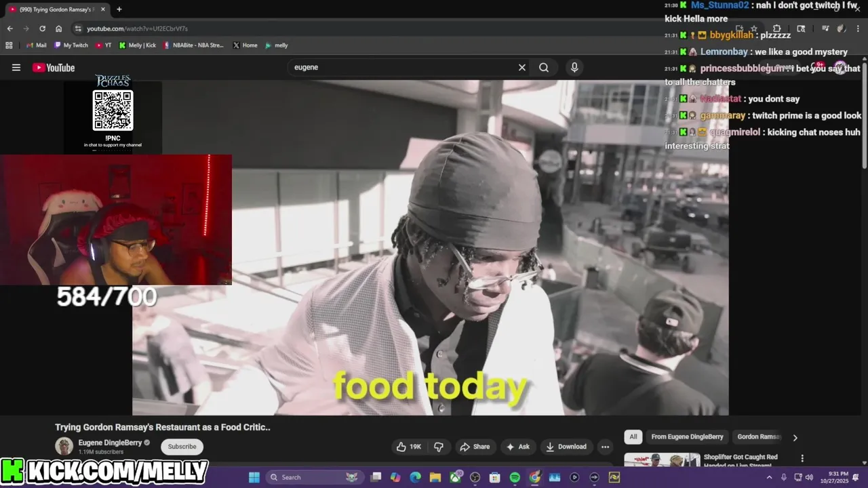Open the My Twitch bookmark
Screen dimensions: 868x488
click(71, 45)
